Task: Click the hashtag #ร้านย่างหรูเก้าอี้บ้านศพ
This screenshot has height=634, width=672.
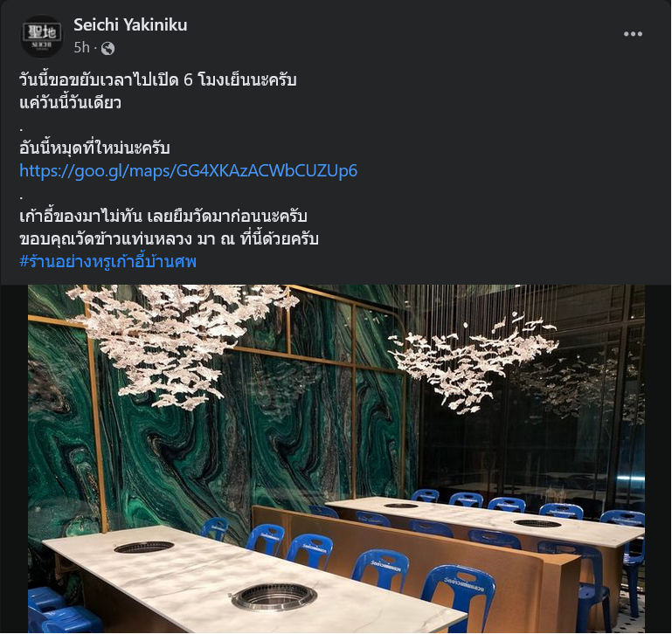Action: (x=108, y=261)
